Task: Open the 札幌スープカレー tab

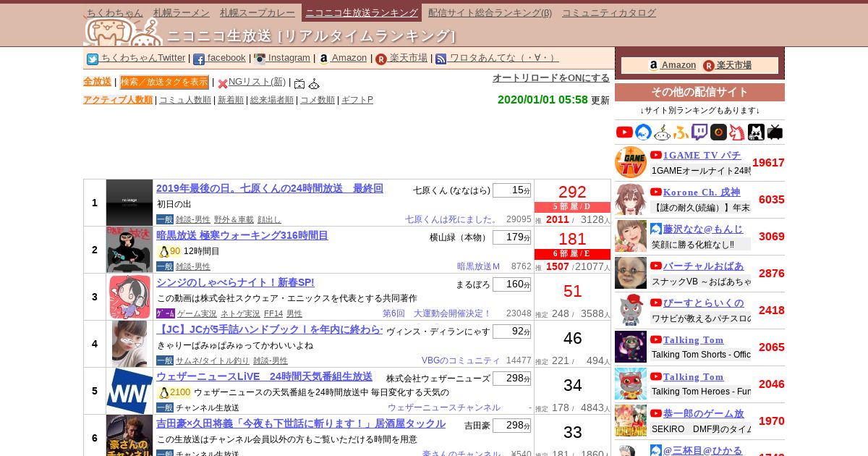Action: (x=258, y=12)
